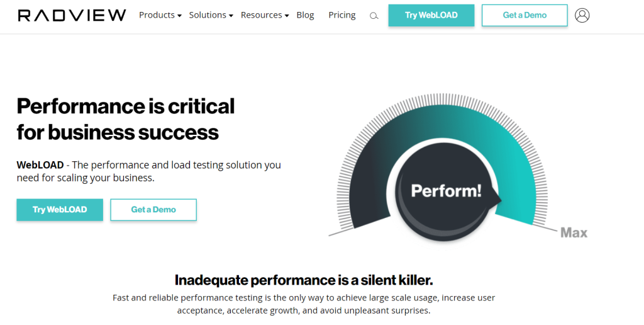The width and height of the screenshot is (644, 325).
Task: Go to the Blog page
Action: [305, 15]
